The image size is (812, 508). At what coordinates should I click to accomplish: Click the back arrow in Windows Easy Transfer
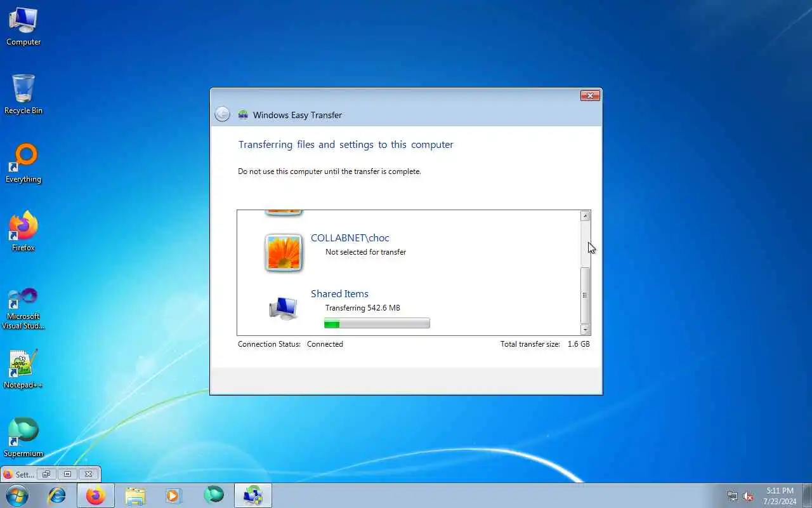(x=222, y=114)
